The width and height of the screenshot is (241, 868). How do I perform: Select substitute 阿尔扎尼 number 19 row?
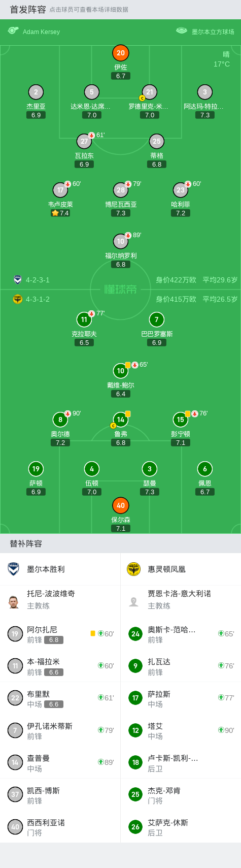tap(60, 634)
